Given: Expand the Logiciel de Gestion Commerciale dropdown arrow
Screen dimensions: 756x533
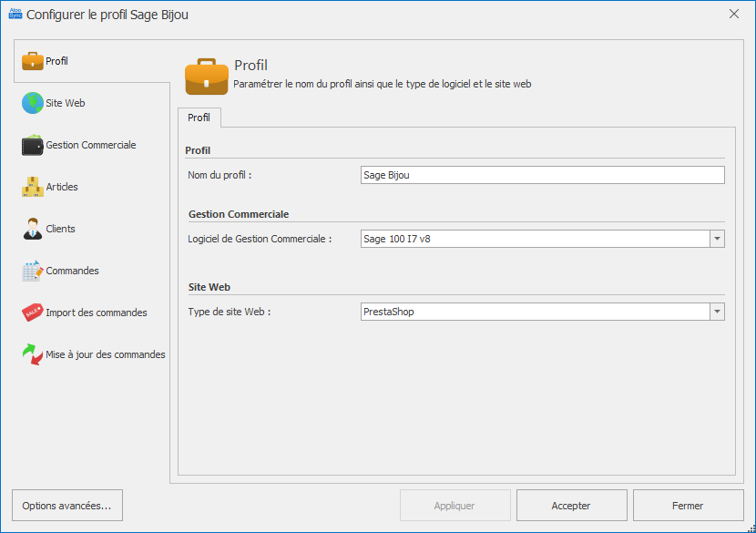Looking at the screenshot, I should pyautogui.click(x=717, y=239).
